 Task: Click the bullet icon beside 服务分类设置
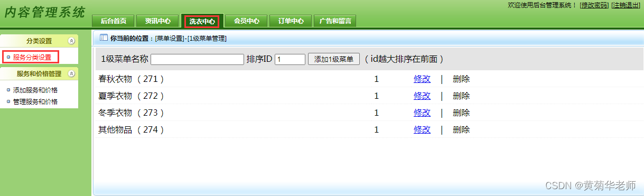[x=8, y=57]
